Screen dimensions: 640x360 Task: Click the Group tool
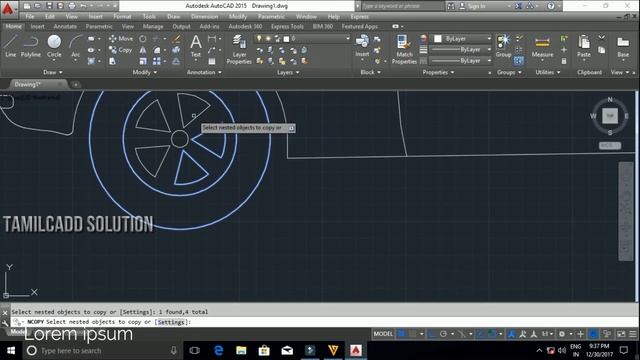click(503, 46)
